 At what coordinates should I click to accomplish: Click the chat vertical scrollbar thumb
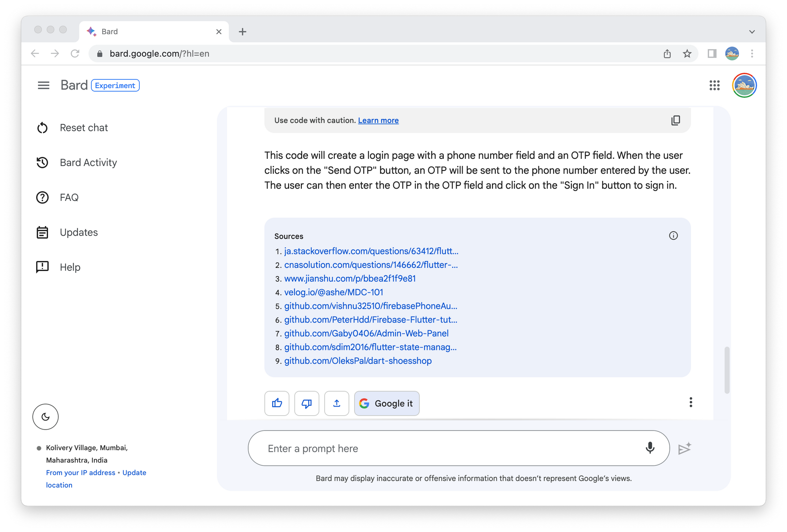pos(727,370)
